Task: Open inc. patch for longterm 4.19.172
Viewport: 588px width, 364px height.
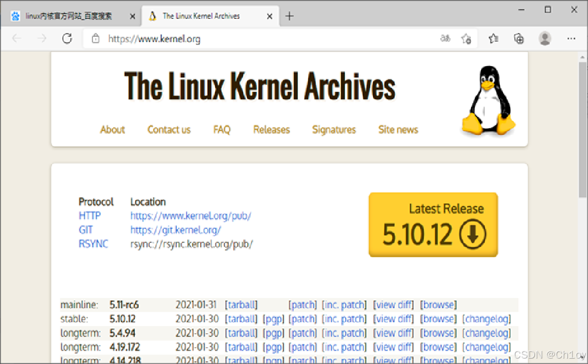Action: pos(344,347)
